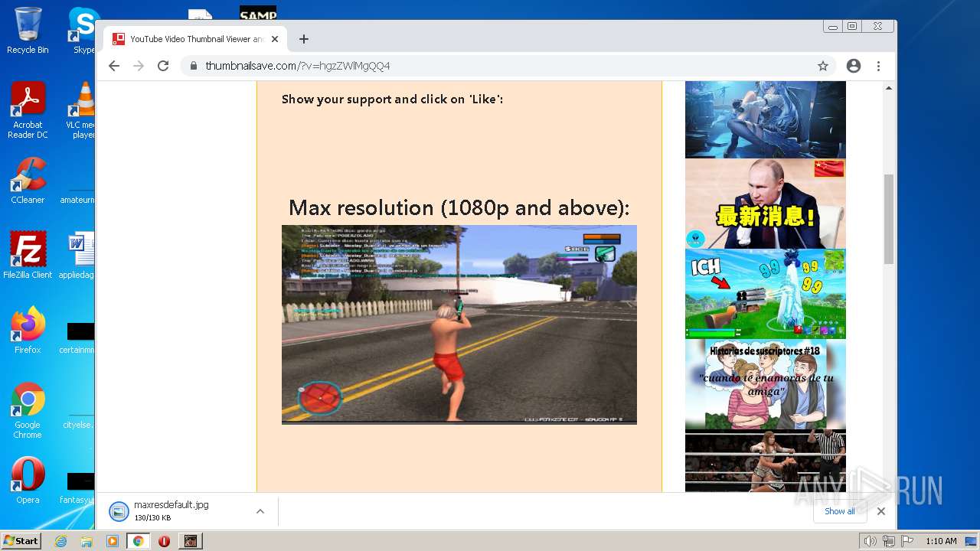Open the Skype desktop shortcut

(x=83, y=31)
